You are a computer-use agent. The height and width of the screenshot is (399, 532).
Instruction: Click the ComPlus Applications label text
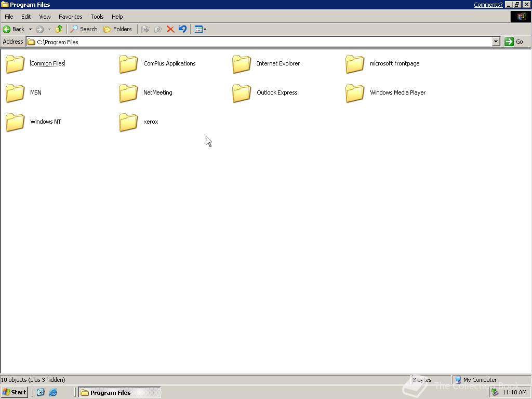pos(170,63)
